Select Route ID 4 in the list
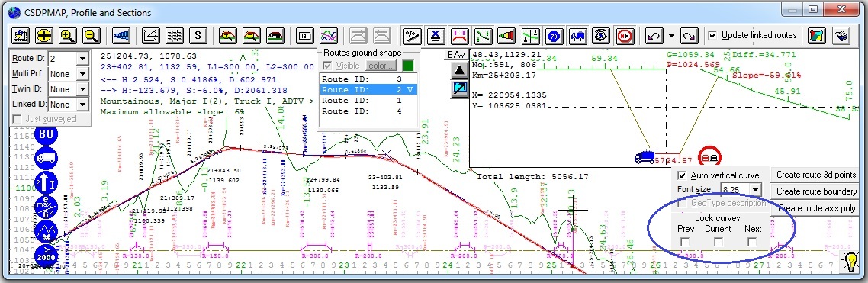 [x=368, y=111]
